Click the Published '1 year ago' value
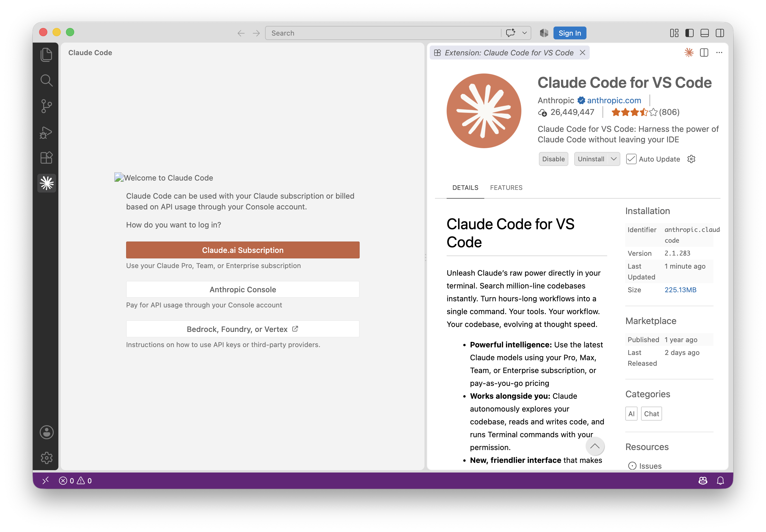The width and height of the screenshot is (766, 532). point(681,340)
